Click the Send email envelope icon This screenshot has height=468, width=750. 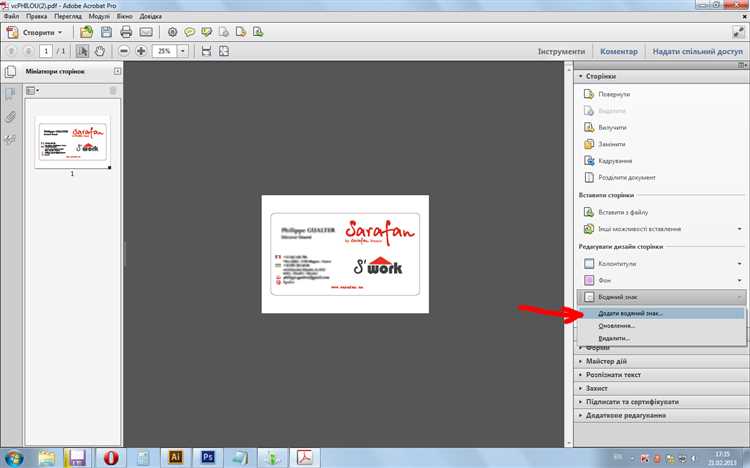pos(146,32)
